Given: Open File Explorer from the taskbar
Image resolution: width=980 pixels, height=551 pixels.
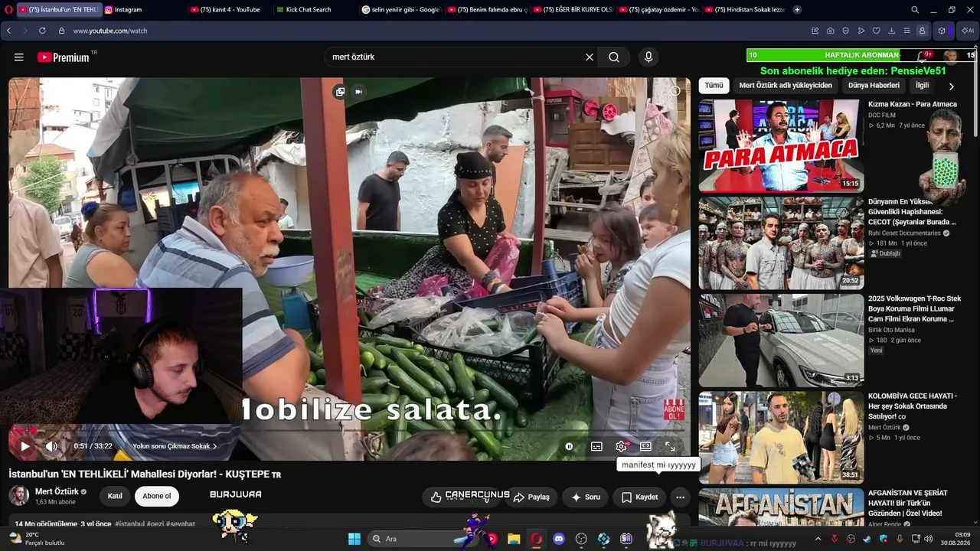Looking at the screenshot, I should coord(514,539).
